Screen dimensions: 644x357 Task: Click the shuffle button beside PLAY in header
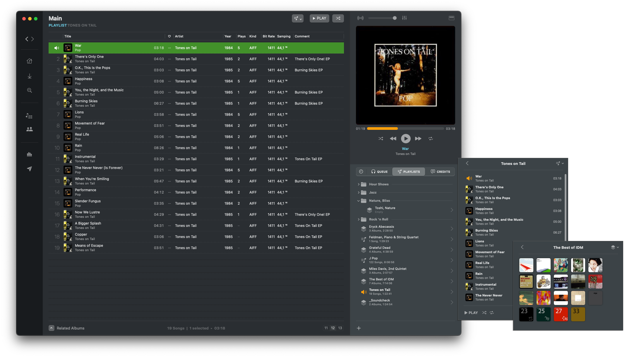click(338, 18)
